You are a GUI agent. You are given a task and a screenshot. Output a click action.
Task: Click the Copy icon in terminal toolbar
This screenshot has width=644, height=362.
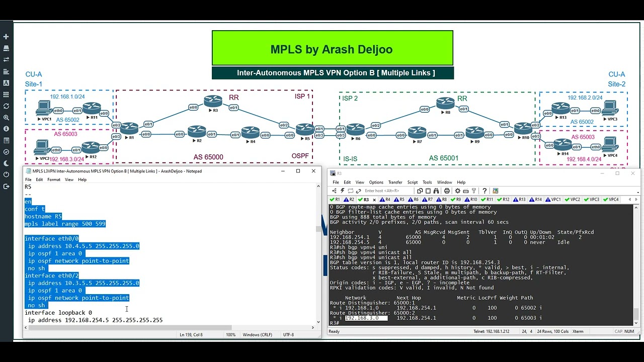click(x=420, y=191)
